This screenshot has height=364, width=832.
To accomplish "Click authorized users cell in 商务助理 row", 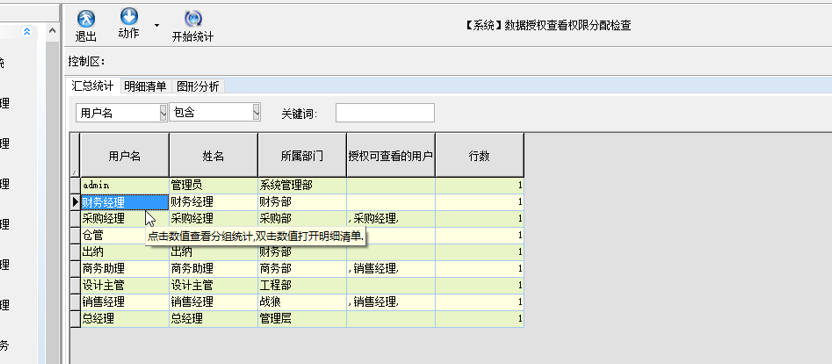I will [391, 268].
